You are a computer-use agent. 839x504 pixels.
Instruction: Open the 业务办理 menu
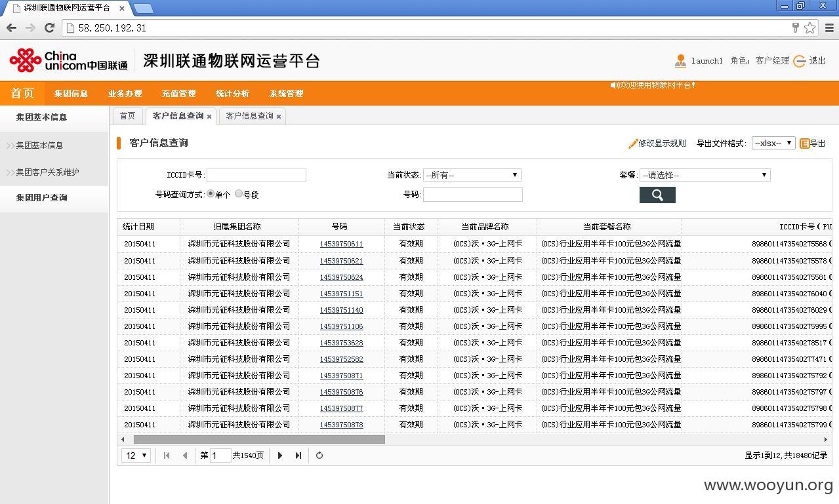tap(125, 93)
